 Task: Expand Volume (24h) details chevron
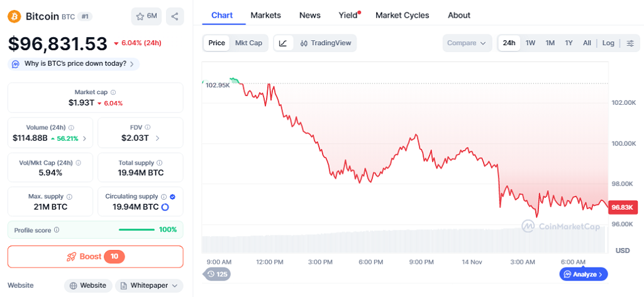tap(85, 138)
